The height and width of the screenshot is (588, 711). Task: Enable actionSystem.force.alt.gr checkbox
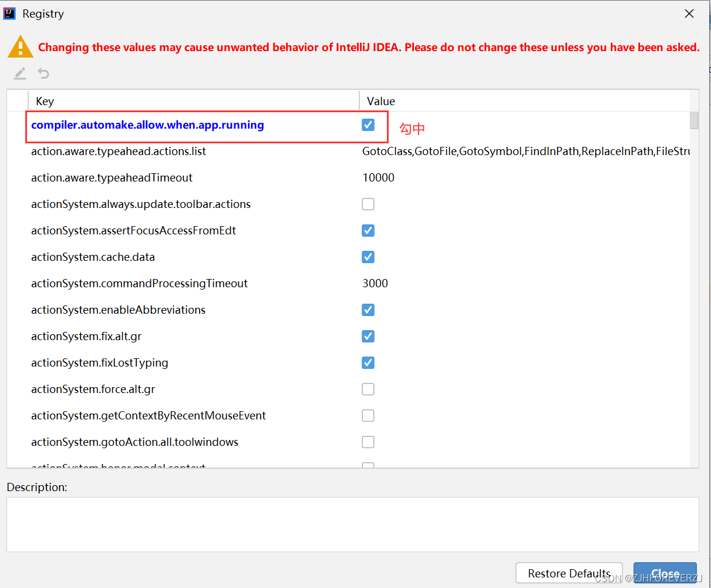[x=368, y=389]
